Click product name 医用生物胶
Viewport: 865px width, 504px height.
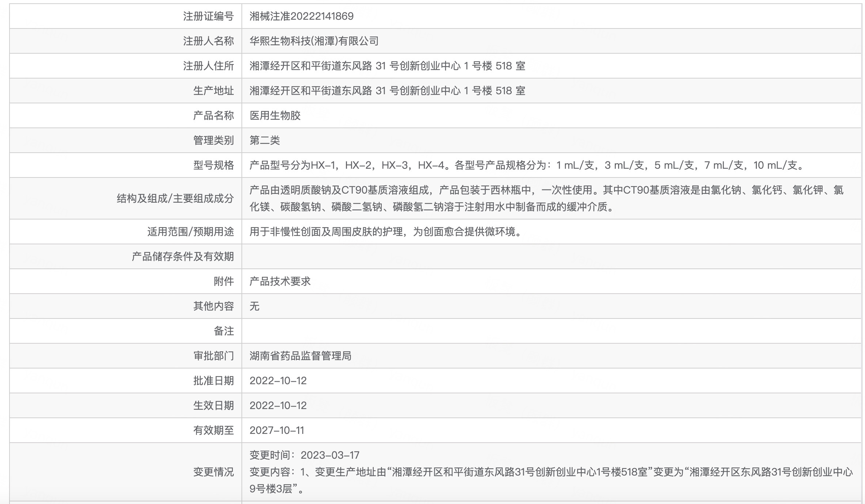point(275,115)
